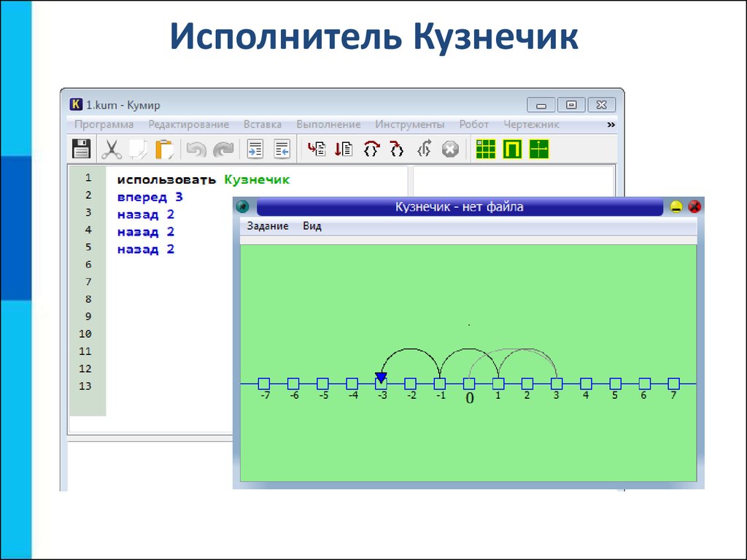Viewport: 747px width, 560px height.
Task: Click the number line square labeled 7
Action: click(x=673, y=384)
